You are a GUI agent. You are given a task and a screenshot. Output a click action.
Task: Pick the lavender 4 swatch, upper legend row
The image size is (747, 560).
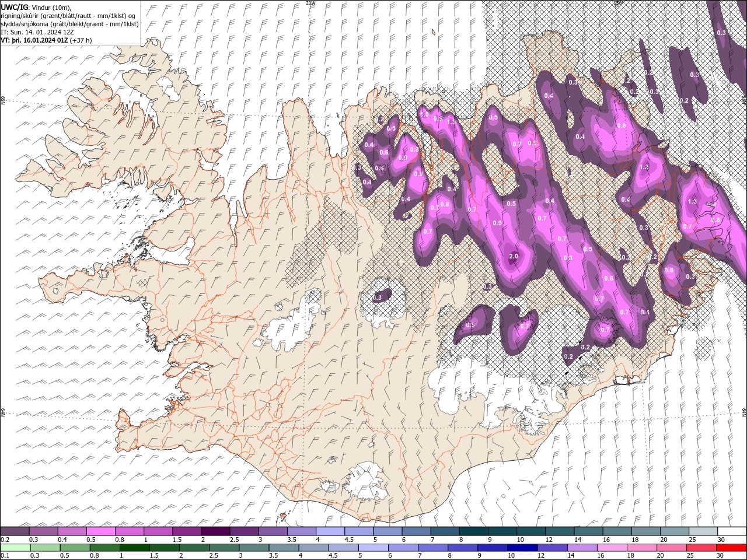tap(330, 531)
